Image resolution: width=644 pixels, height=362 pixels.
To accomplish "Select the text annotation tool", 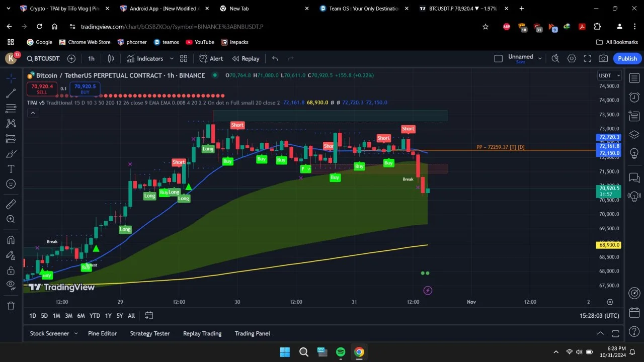I will (x=11, y=169).
